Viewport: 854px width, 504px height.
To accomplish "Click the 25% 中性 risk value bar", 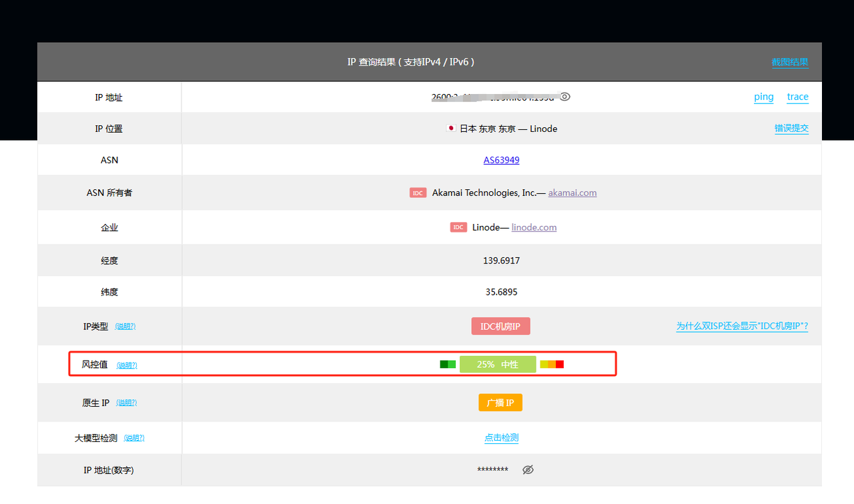I will (498, 365).
